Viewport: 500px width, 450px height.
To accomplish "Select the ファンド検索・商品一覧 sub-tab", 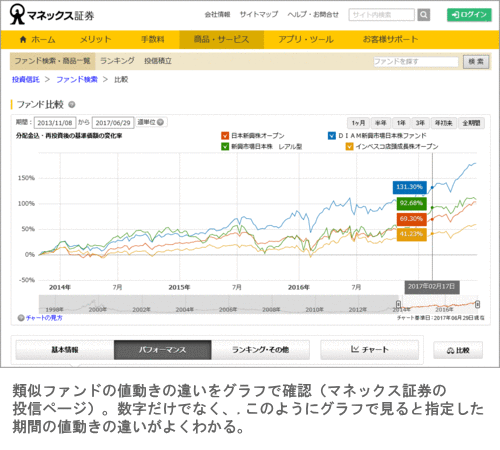I will [x=52, y=61].
